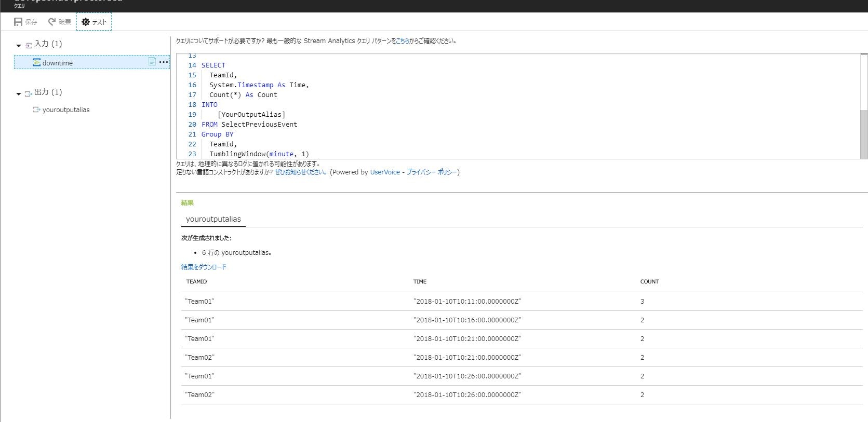Click the youroutputalias output icon in the tree
The height and width of the screenshot is (422, 868).
(x=36, y=110)
